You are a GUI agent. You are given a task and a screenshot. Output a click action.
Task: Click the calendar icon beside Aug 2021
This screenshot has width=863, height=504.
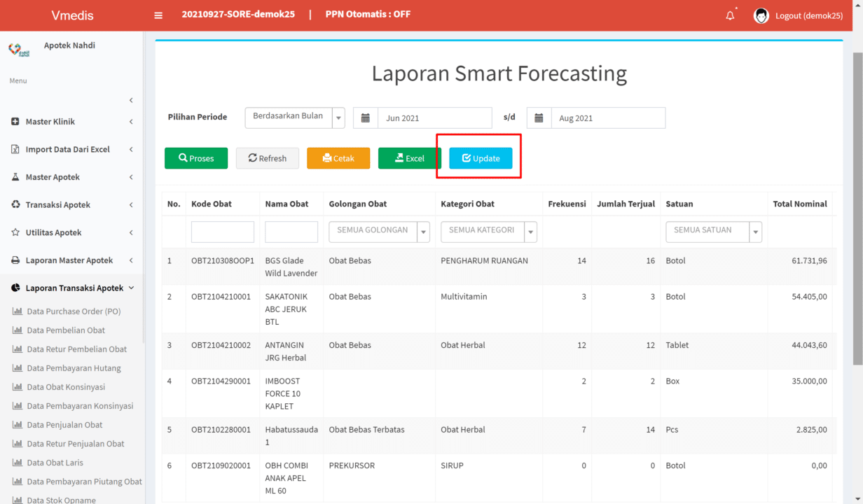click(539, 118)
